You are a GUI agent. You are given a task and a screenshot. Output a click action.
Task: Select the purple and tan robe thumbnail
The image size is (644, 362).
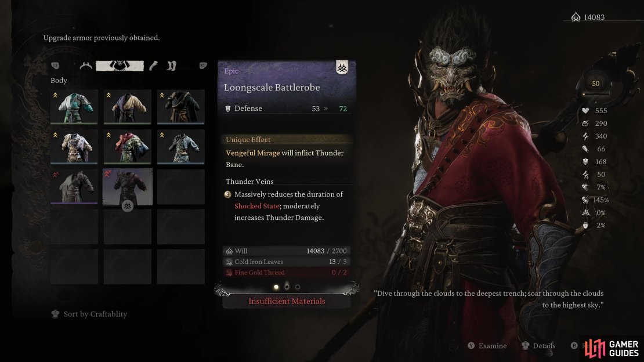click(x=127, y=107)
